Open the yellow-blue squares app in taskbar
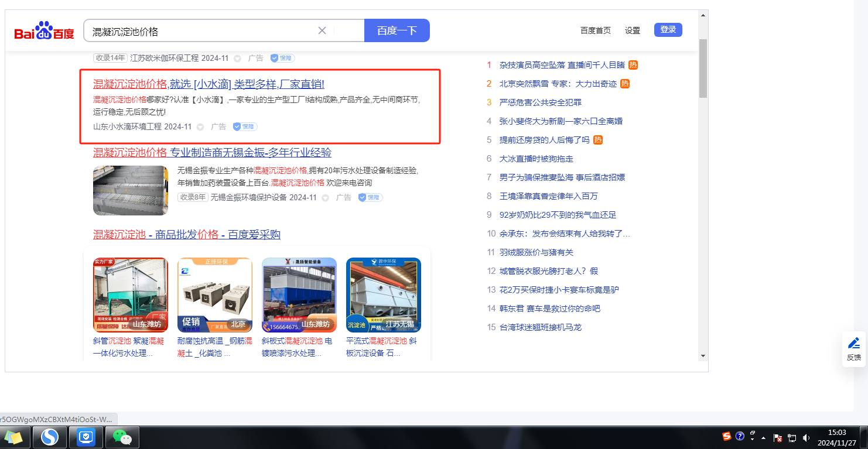Viewport: 868px width, 449px height. click(13, 437)
